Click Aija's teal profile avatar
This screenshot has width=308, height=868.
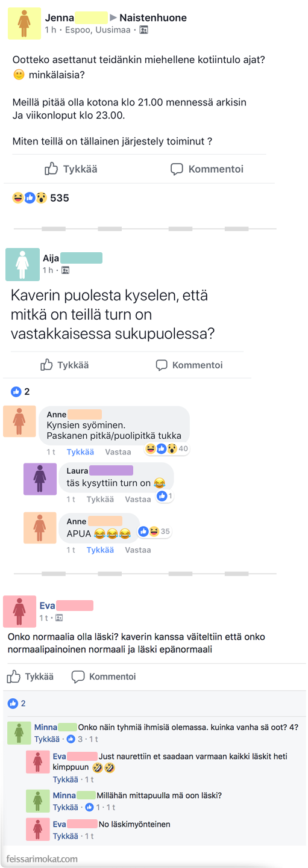[22, 264]
